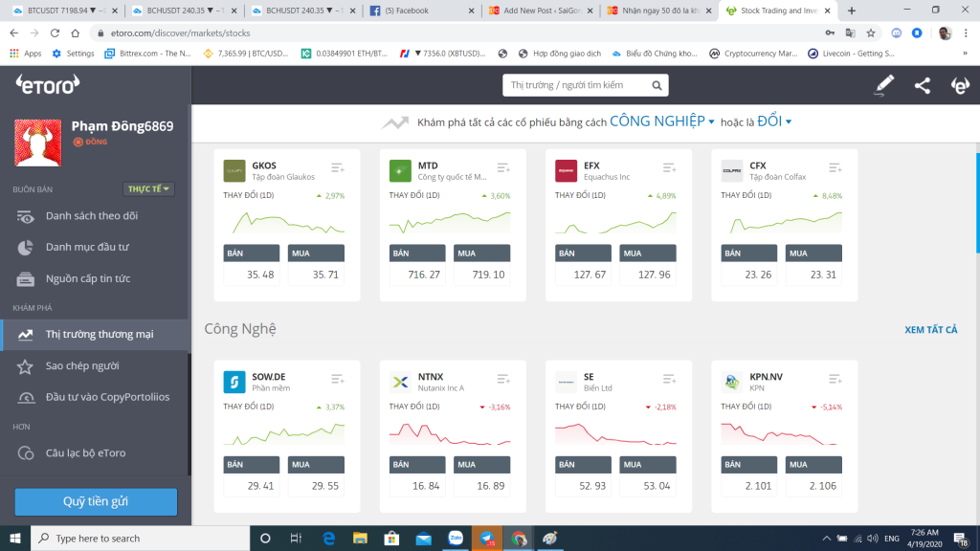Switch to the Facebook browser tab
The width and height of the screenshot is (980, 551).
421,11
